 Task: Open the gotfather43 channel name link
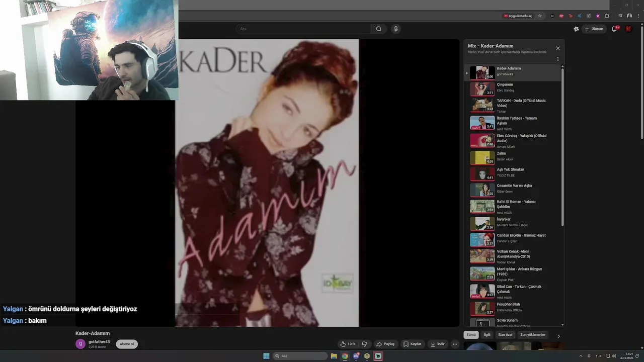pyautogui.click(x=99, y=341)
